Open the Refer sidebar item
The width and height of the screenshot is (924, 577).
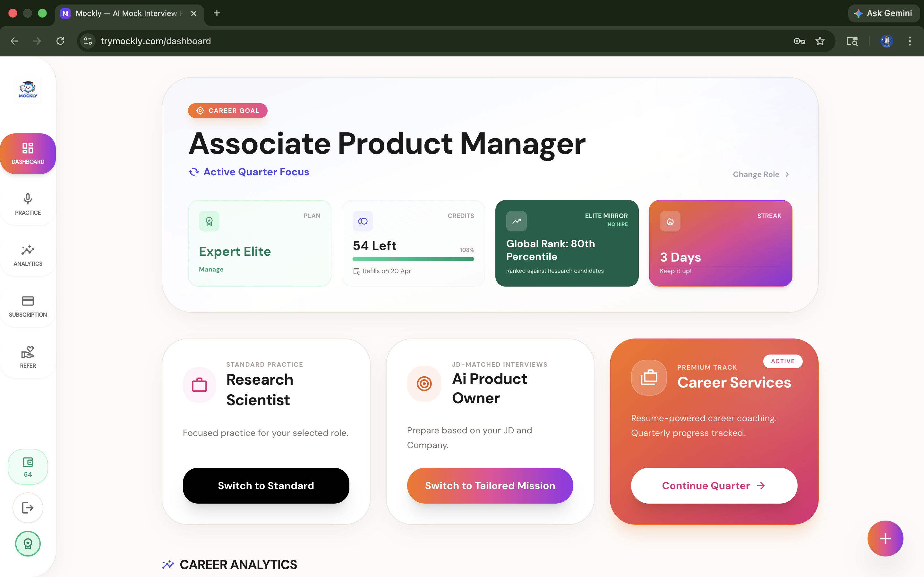[x=28, y=357]
